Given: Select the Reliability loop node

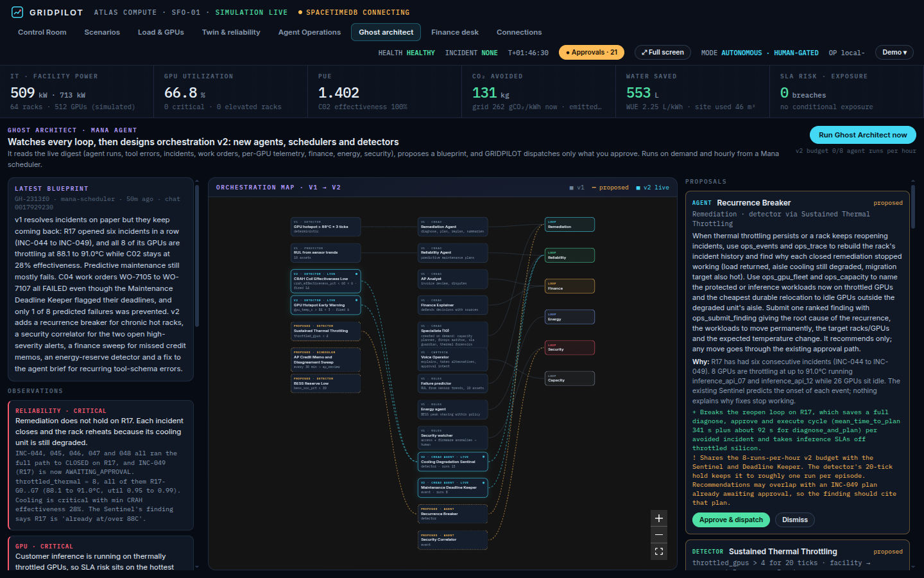Looking at the screenshot, I should click(x=570, y=255).
